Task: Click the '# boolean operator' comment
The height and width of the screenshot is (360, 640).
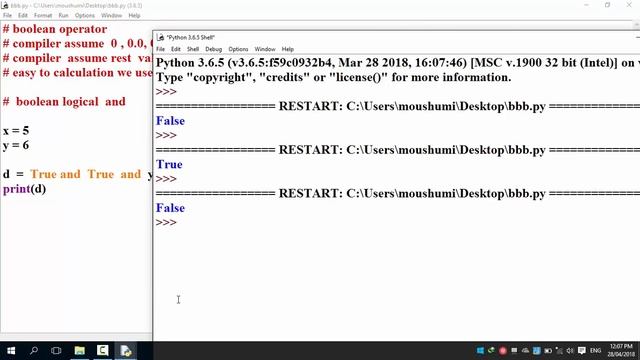Action: tap(55, 29)
